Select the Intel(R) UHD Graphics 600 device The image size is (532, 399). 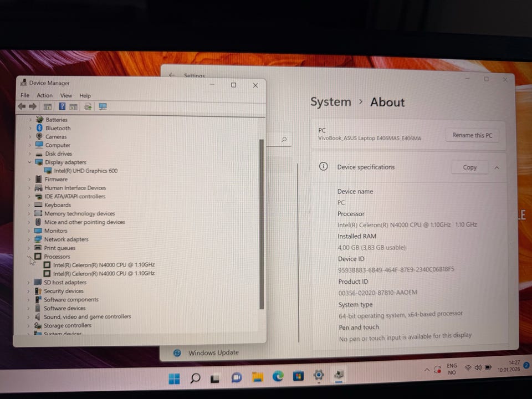[x=86, y=171]
